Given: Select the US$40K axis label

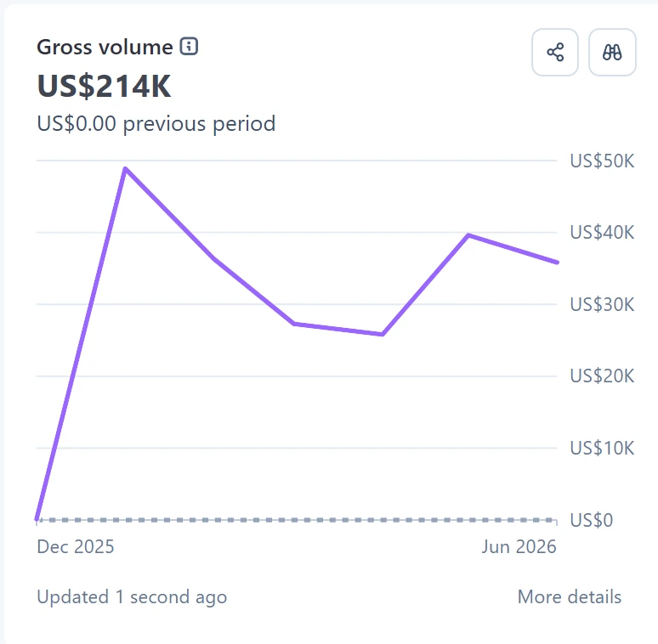Looking at the screenshot, I should [x=602, y=232].
